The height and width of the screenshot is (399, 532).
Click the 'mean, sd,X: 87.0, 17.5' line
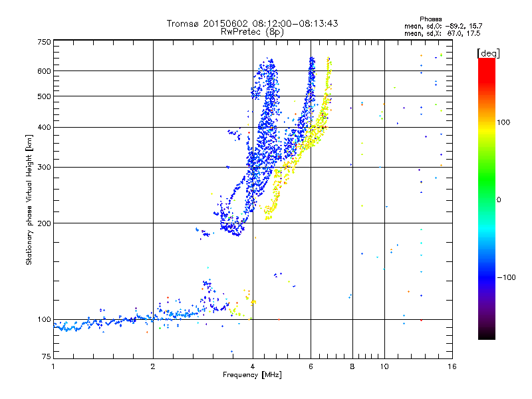coord(442,33)
